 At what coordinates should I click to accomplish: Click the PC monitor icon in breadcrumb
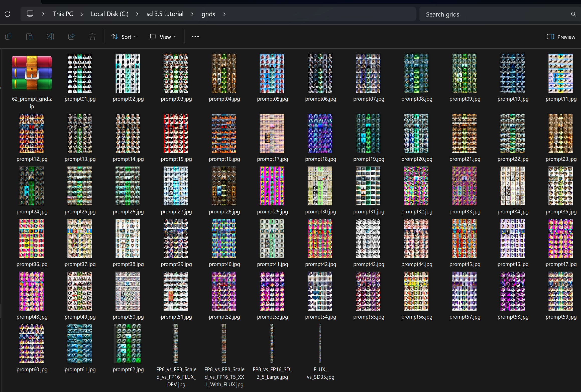point(30,14)
